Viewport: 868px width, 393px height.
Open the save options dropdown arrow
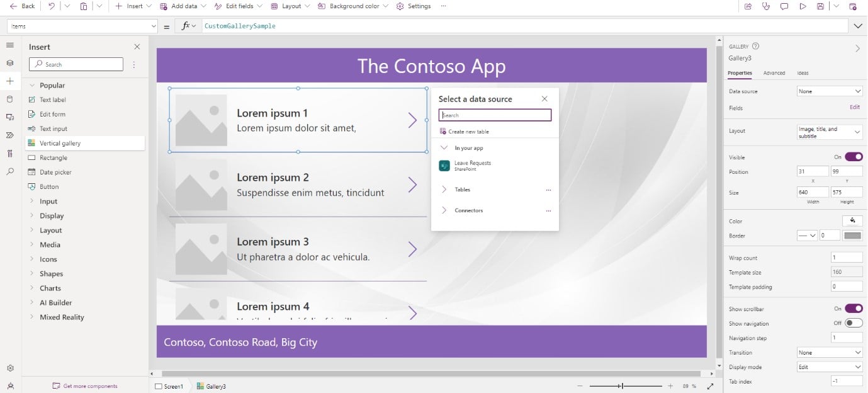[835, 6]
